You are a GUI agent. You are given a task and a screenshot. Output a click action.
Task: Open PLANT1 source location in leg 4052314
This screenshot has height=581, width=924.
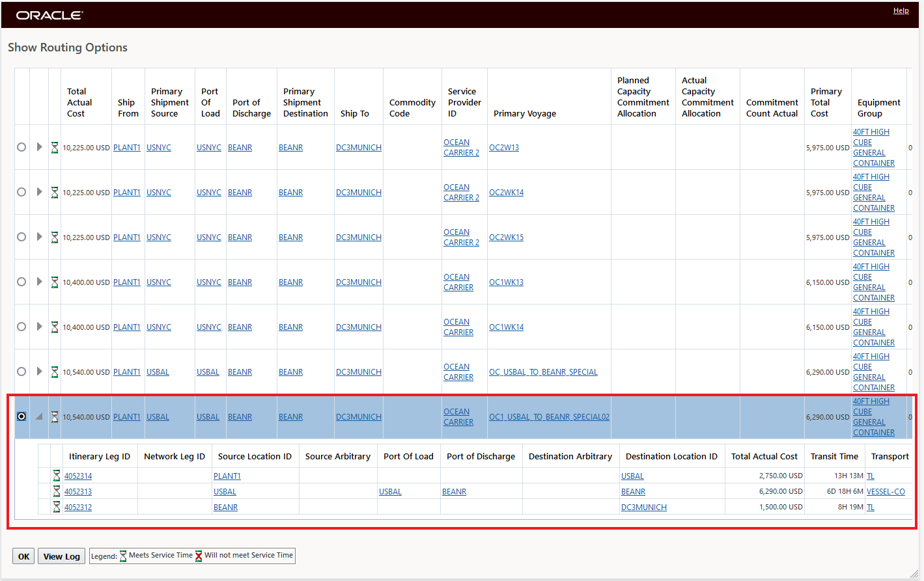(227, 476)
